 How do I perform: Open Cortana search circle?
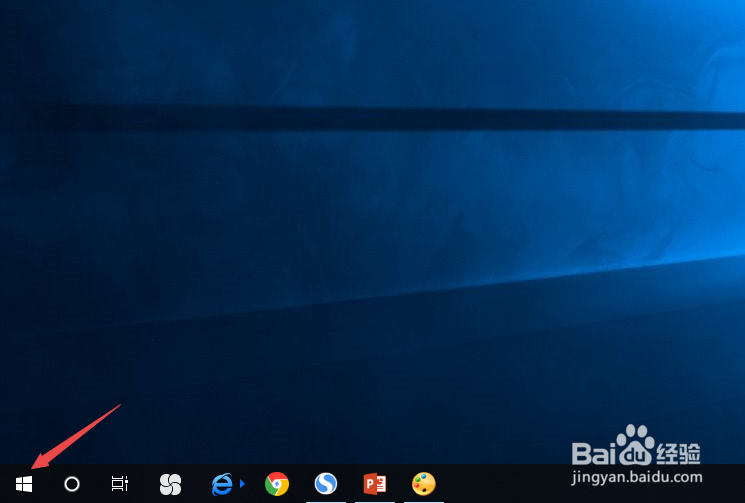click(x=72, y=484)
